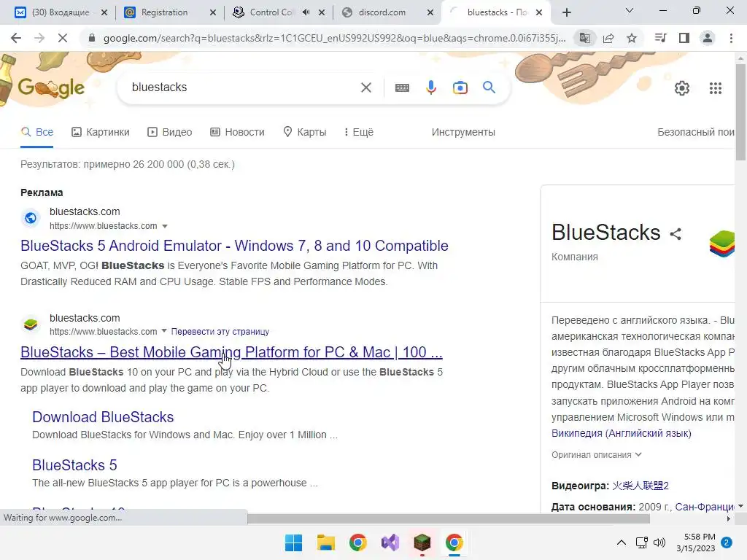Viewport: 747px width, 560px height.
Task: Open the Windows Start menu
Action: pos(293,542)
